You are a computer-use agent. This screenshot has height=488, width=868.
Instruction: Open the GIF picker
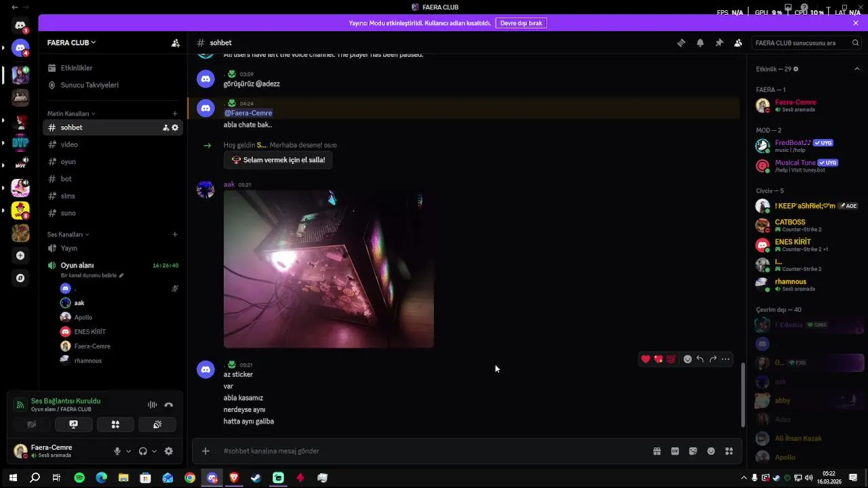675,451
